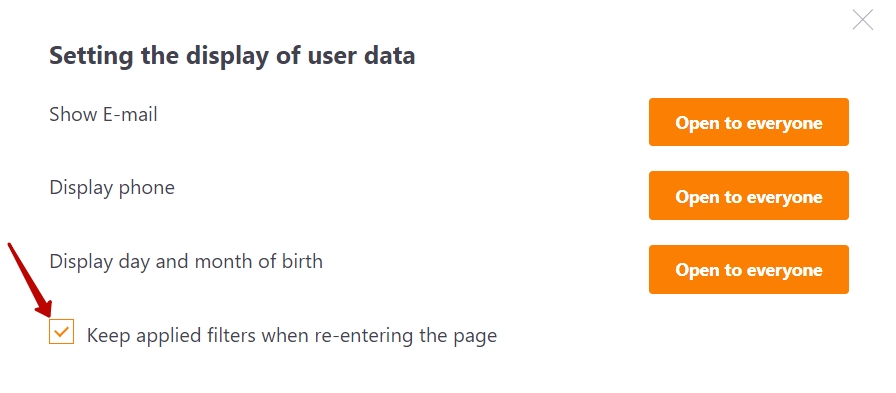This screenshot has width=896, height=393.
Task: Click the Setting the display of user data heading
Action: pos(232,57)
